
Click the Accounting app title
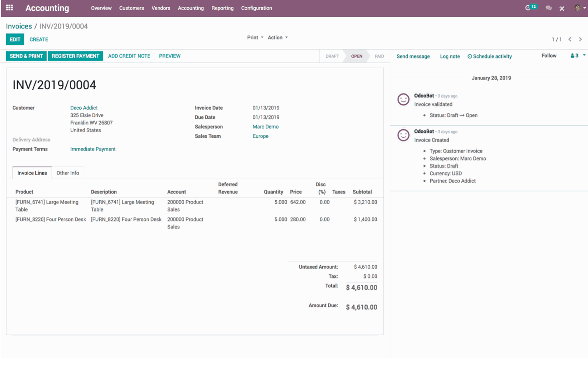47,8
